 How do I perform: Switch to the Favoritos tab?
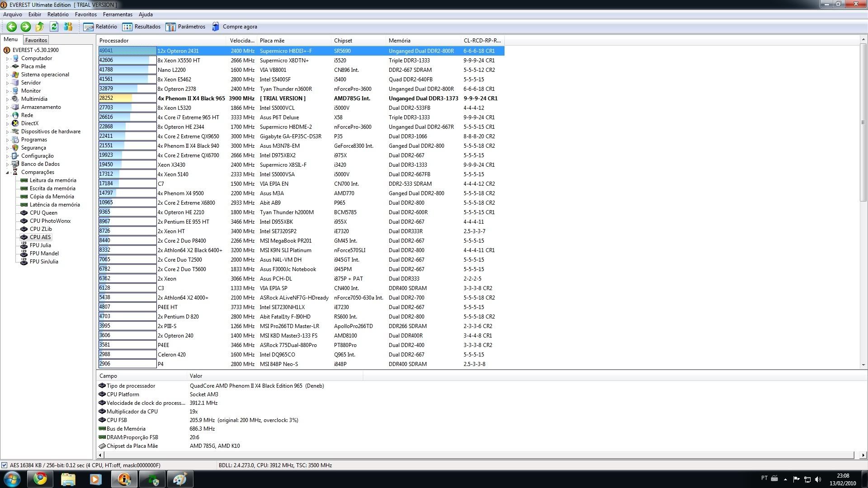tap(36, 40)
